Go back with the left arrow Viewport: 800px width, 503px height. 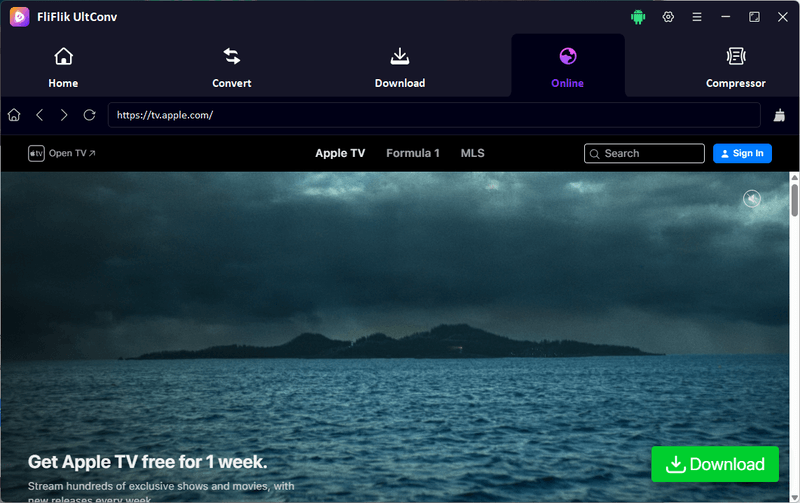[40, 115]
